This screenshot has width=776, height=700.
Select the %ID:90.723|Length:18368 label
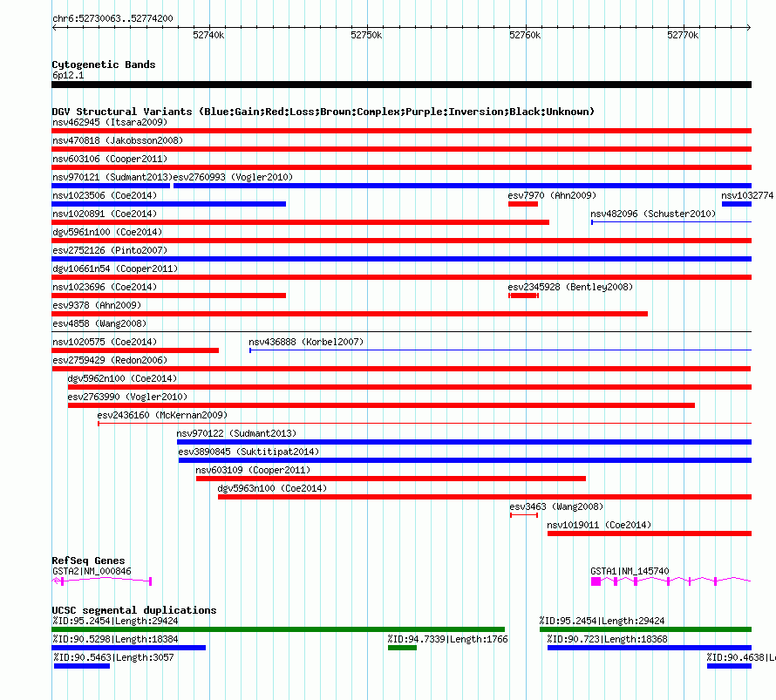607,639
